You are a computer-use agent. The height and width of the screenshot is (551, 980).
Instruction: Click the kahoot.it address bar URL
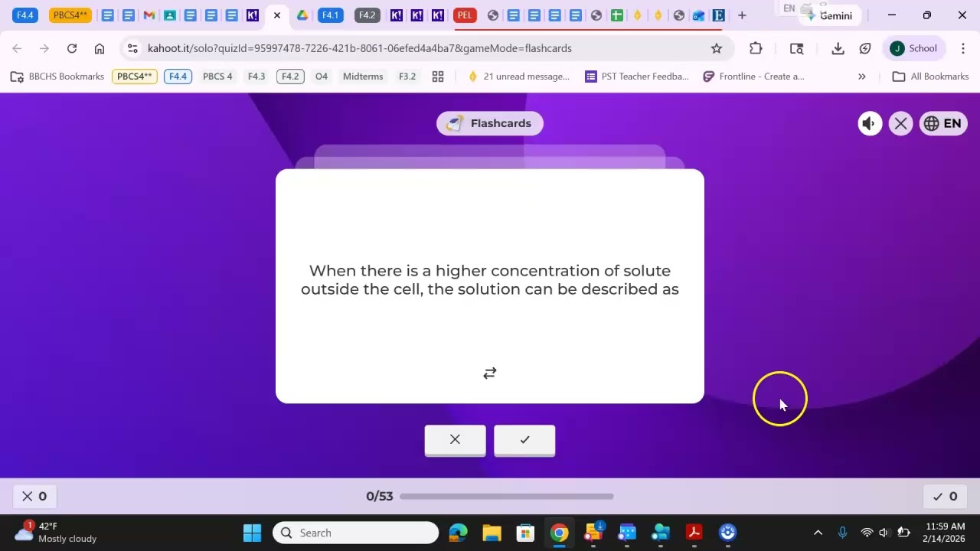coord(360,48)
